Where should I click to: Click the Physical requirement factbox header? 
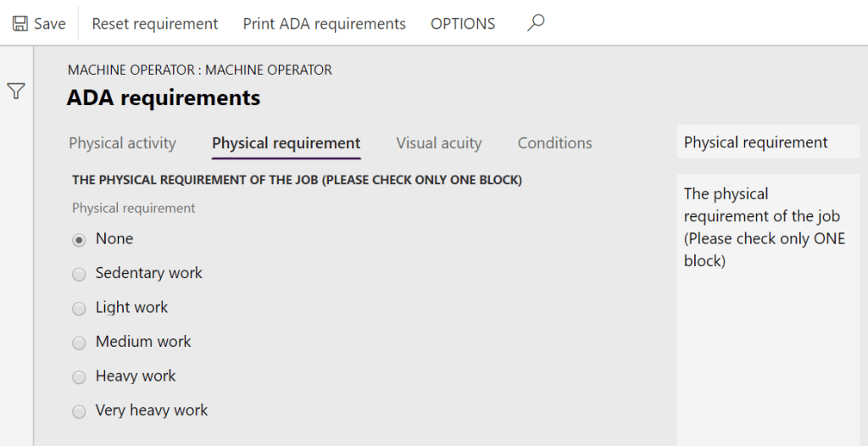(755, 142)
